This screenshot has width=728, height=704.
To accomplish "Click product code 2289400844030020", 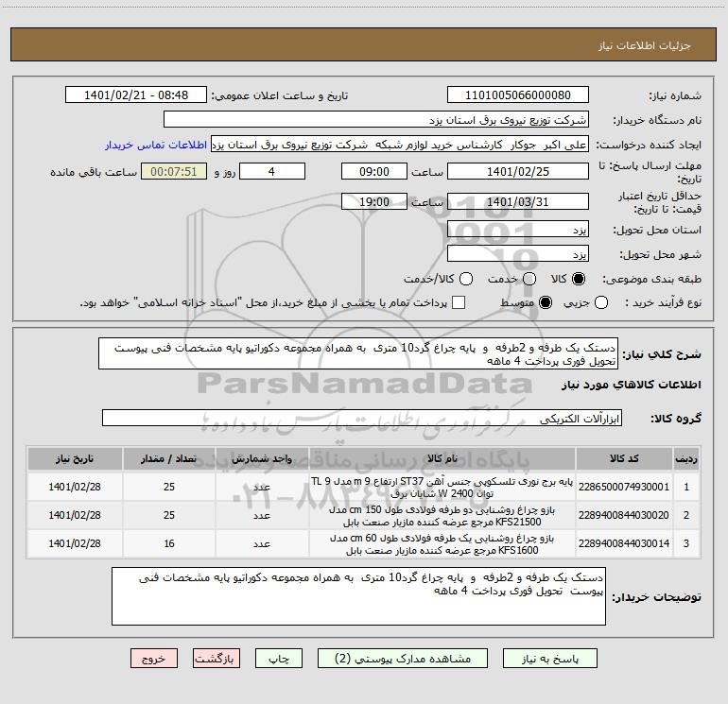I will tap(624, 515).
